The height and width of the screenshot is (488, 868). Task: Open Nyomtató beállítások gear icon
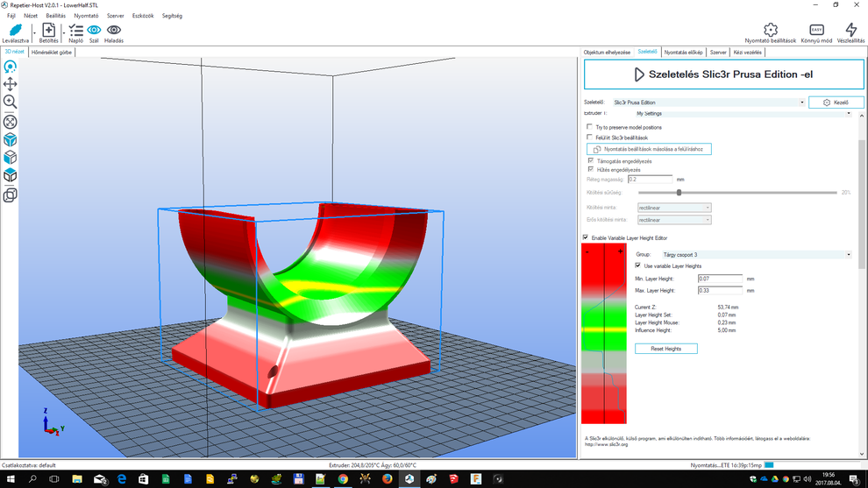(x=770, y=30)
